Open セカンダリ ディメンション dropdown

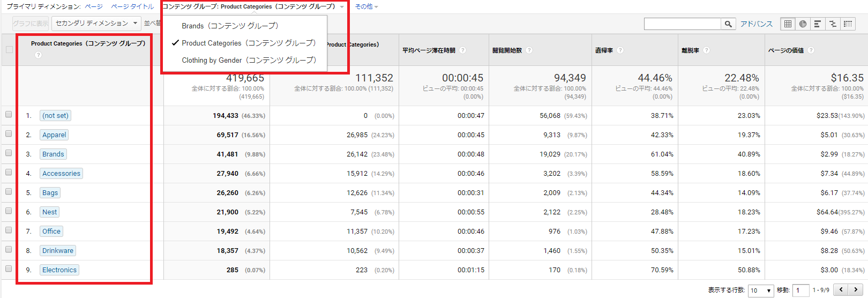pyautogui.click(x=96, y=23)
